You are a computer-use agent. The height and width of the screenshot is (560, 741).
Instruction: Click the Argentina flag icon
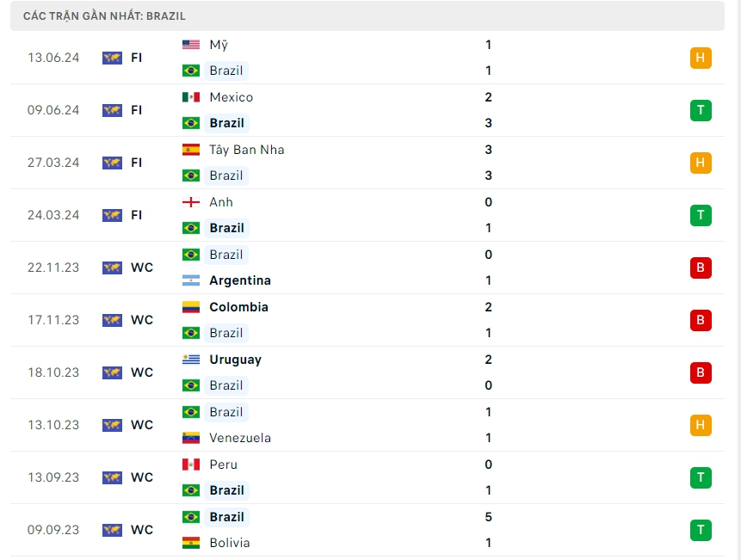click(x=191, y=280)
